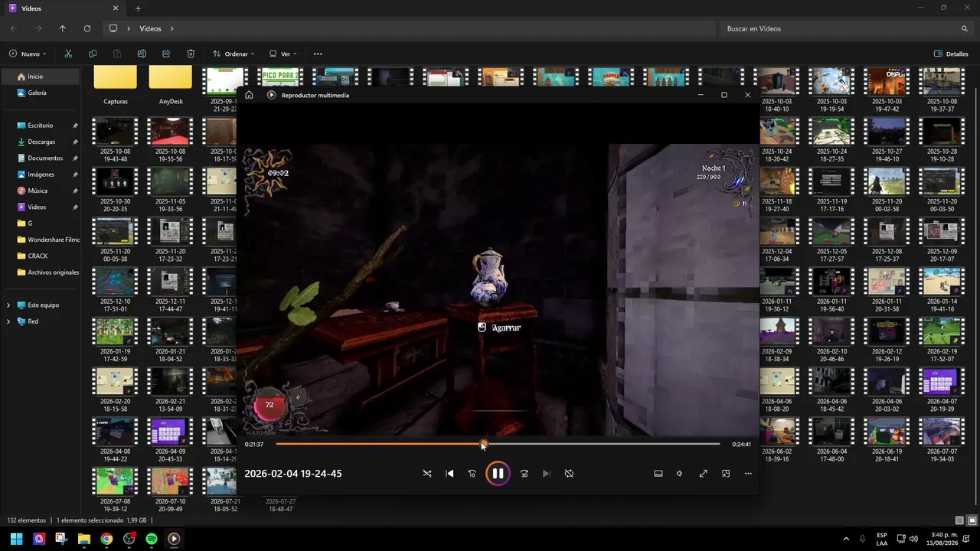The height and width of the screenshot is (551, 980).
Task: Click the ESP LAA language indicator
Action: (x=882, y=539)
